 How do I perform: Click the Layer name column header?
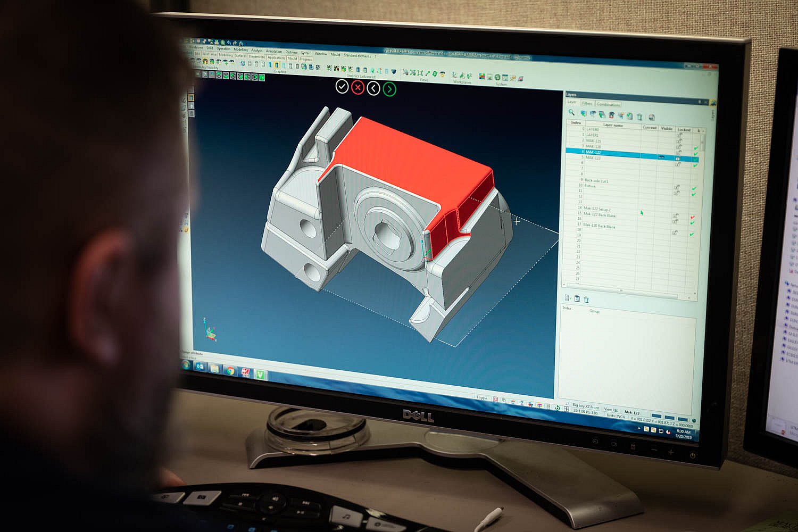coord(613,125)
